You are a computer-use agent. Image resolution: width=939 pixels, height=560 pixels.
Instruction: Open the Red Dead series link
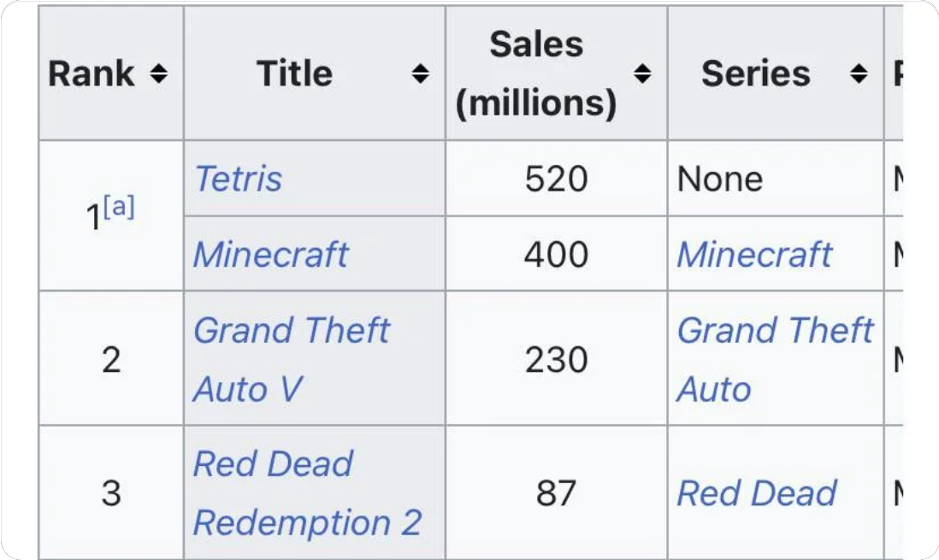pyautogui.click(x=756, y=493)
